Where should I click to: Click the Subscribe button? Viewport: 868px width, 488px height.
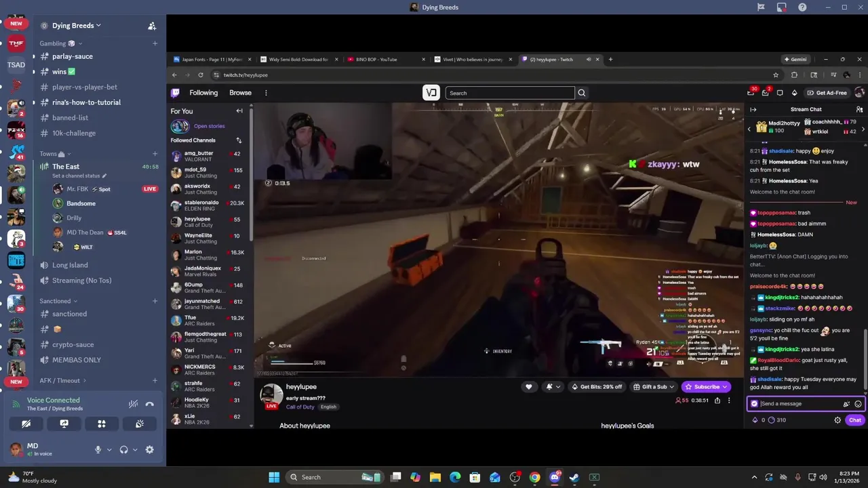click(x=706, y=387)
